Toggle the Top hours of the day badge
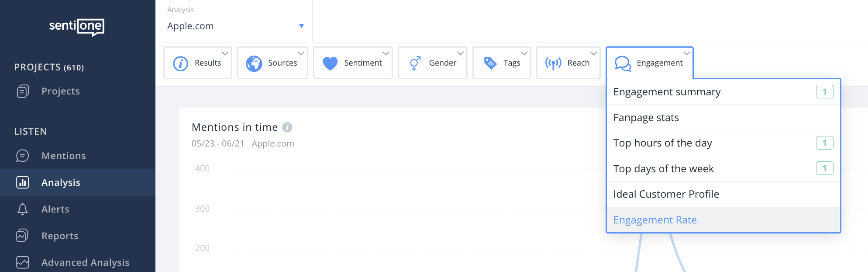868x272 pixels. pos(824,143)
